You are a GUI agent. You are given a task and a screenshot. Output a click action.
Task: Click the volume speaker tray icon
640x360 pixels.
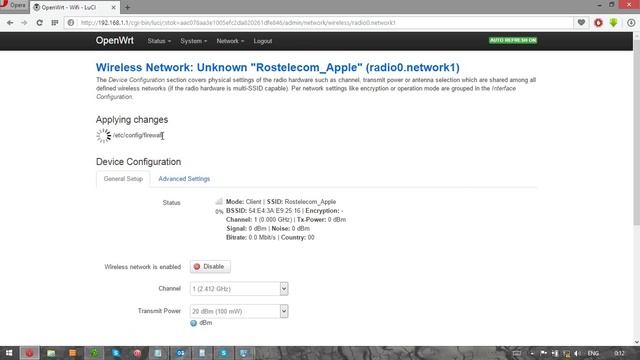click(x=577, y=353)
